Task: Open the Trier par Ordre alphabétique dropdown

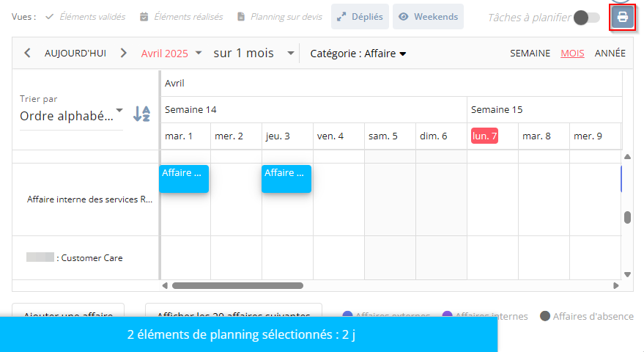Action: tap(72, 116)
